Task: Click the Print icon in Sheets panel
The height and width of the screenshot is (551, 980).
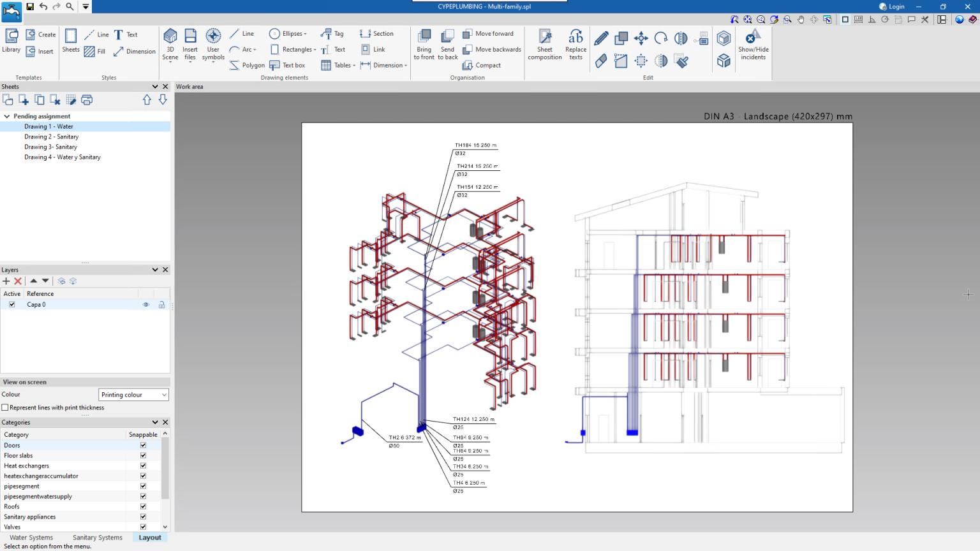Action: point(87,100)
